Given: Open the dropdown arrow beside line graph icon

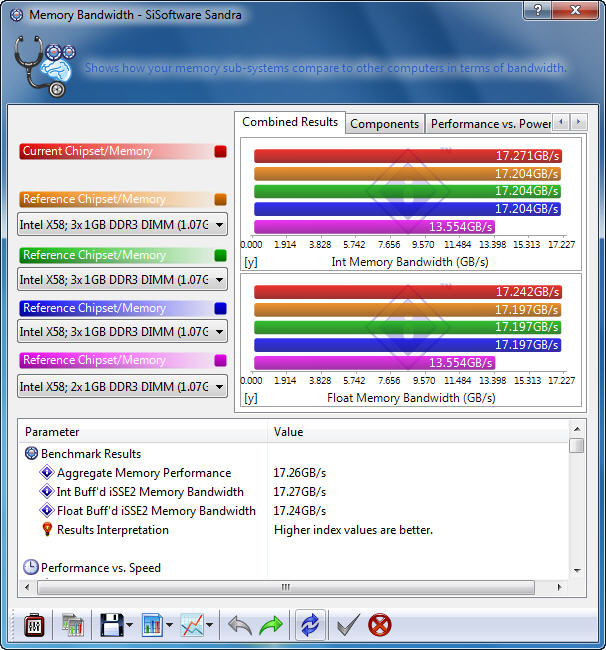Looking at the screenshot, I should (209, 625).
